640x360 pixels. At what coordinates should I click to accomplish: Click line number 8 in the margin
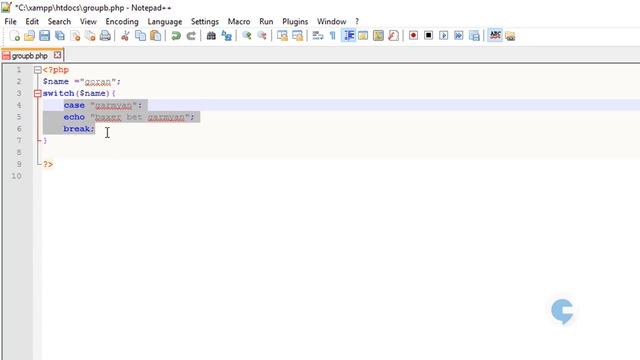pyautogui.click(x=19, y=153)
